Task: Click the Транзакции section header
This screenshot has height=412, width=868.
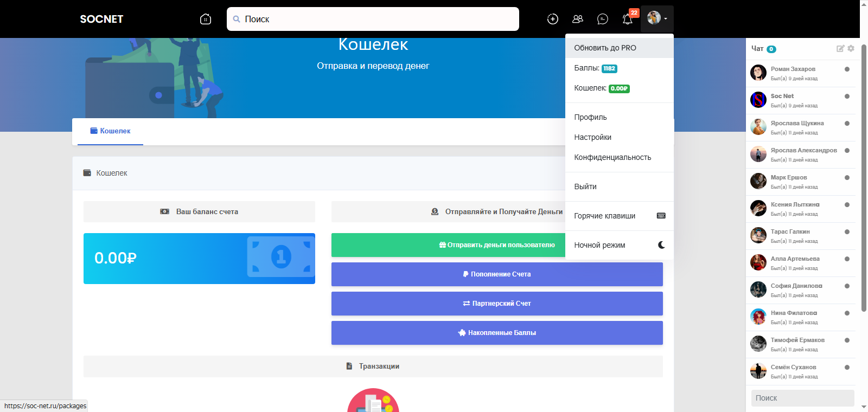Action: pyautogui.click(x=373, y=366)
